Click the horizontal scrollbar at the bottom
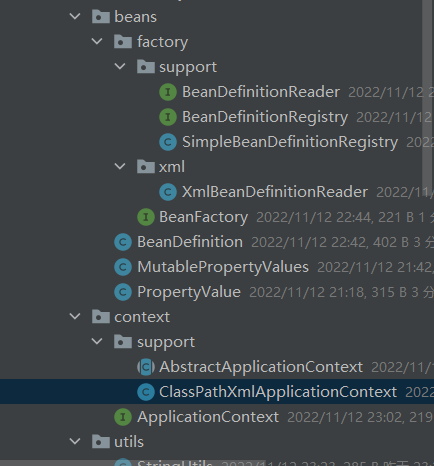Image resolution: width=434 pixels, height=466 pixels. pyautogui.click(x=133, y=463)
